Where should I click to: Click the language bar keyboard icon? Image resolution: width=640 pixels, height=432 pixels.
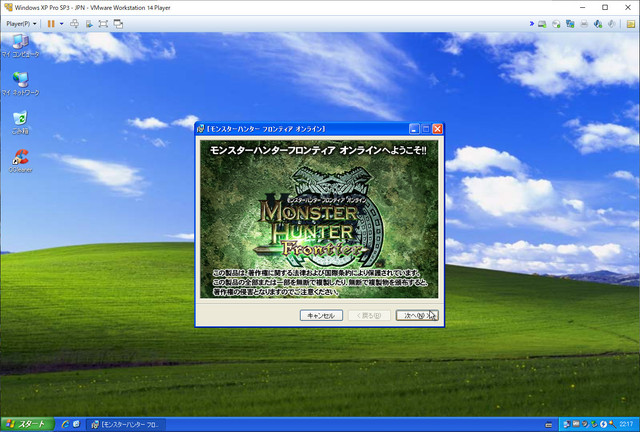(x=549, y=425)
